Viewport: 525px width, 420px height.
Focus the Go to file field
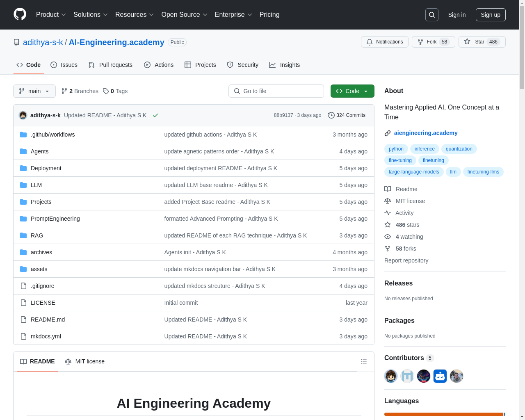[276, 91]
